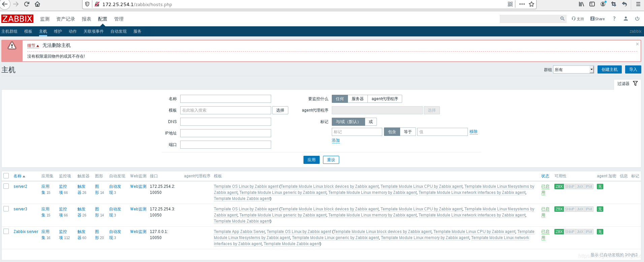
Task: Select 服务器 monitoring option
Action: click(x=357, y=99)
